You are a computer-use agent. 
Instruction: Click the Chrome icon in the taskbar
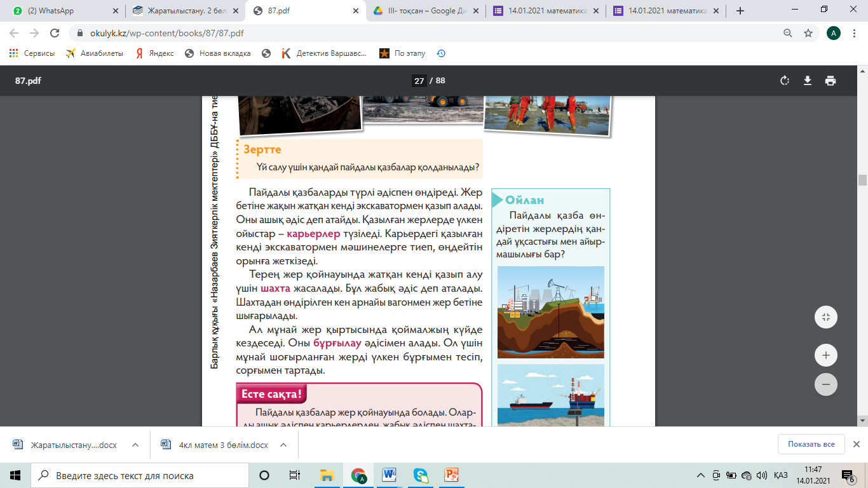[x=358, y=475]
